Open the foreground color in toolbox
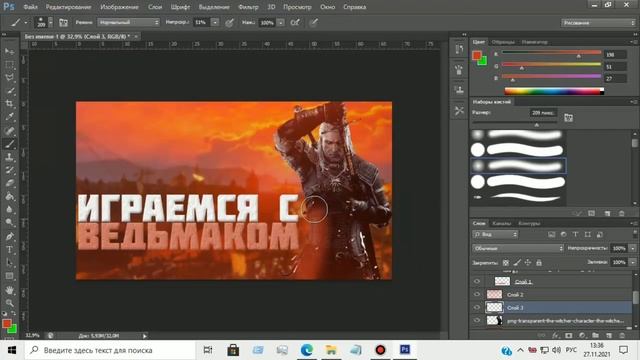The height and width of the screenshot is (360, 640). 7,323
